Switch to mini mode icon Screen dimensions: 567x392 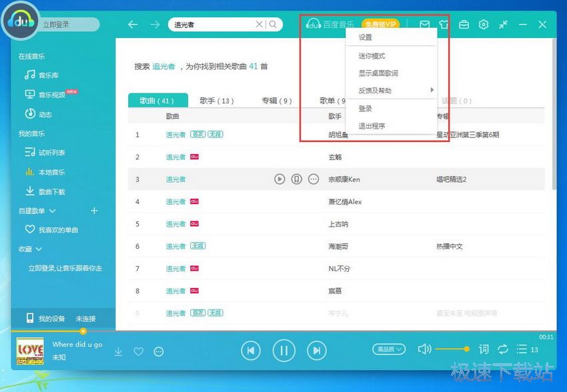pyautogui.click(x=503, y=25)
